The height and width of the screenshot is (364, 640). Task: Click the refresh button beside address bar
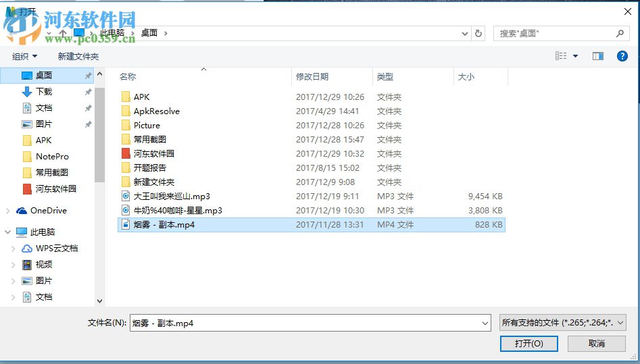(x=478, y=34)
